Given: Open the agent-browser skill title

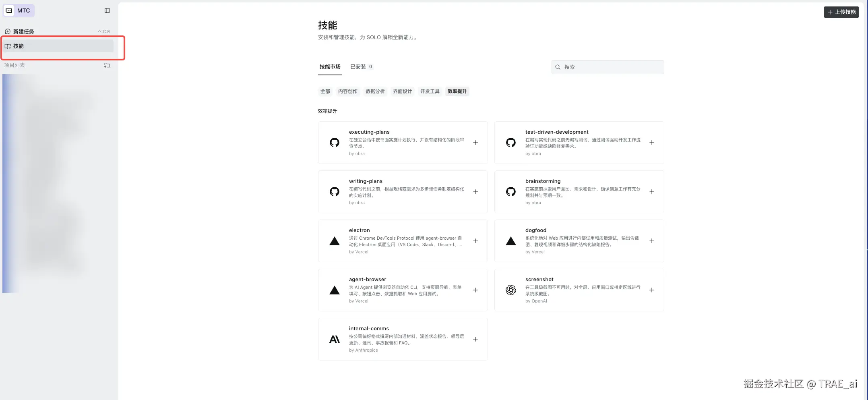Looking at the screenshot, I should point(368,280).
